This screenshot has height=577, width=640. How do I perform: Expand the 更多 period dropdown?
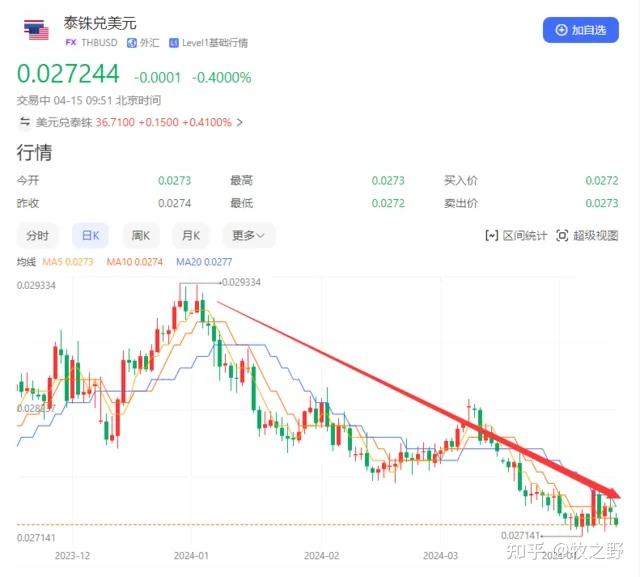pyautogui.click(x=248, y=235)
